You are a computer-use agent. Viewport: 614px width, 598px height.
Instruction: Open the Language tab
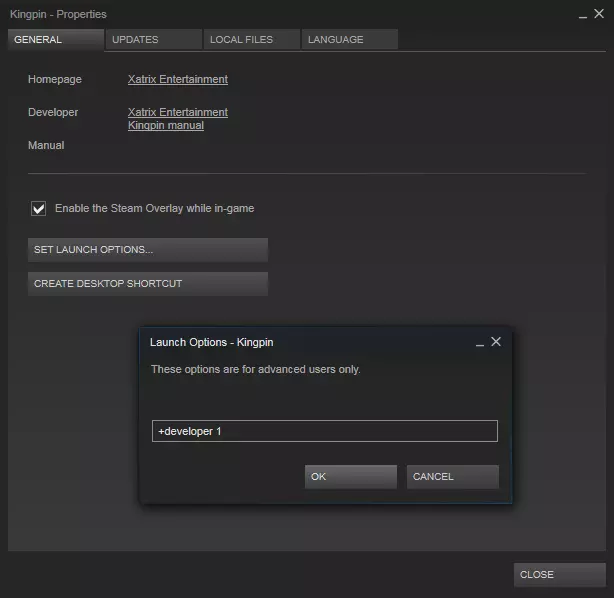pos(350,40)
